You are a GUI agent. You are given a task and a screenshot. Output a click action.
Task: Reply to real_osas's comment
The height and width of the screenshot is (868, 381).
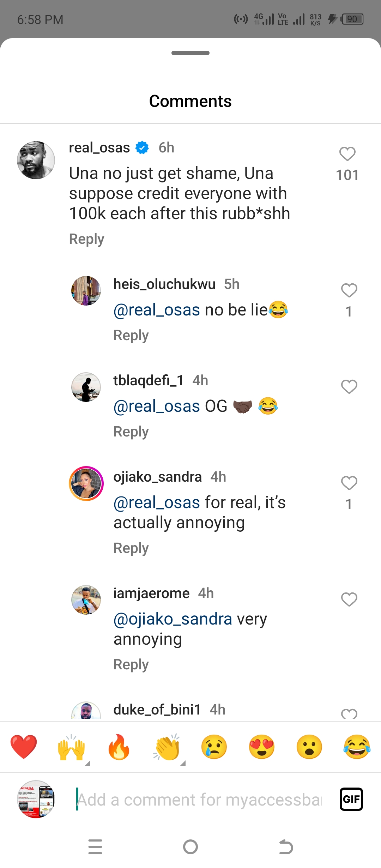[x=87, y=239]
